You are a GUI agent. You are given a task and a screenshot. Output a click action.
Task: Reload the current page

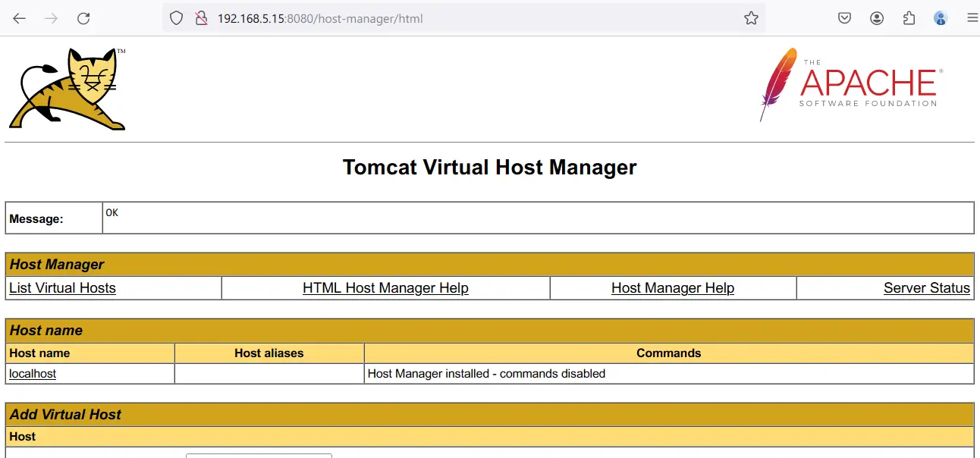click(83, 18)
